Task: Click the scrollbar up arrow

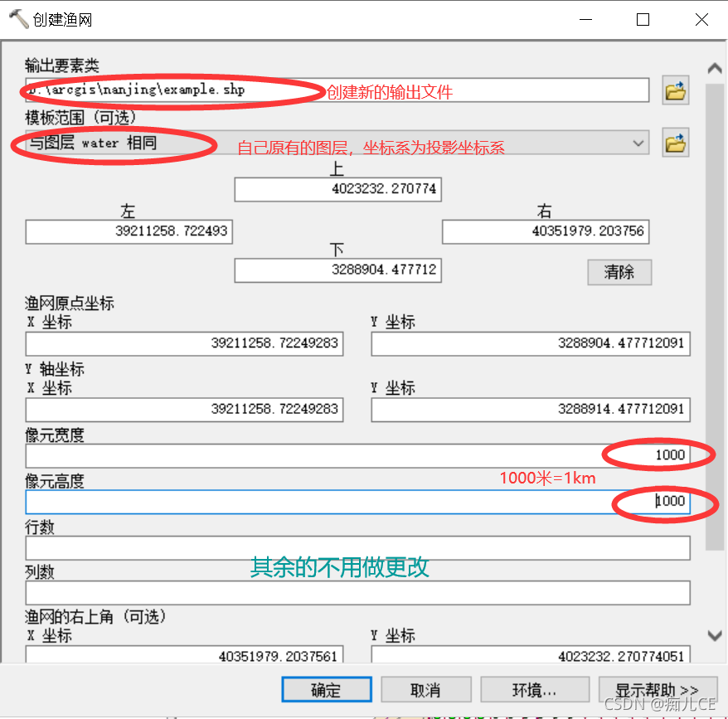Action: pos(715,69)
